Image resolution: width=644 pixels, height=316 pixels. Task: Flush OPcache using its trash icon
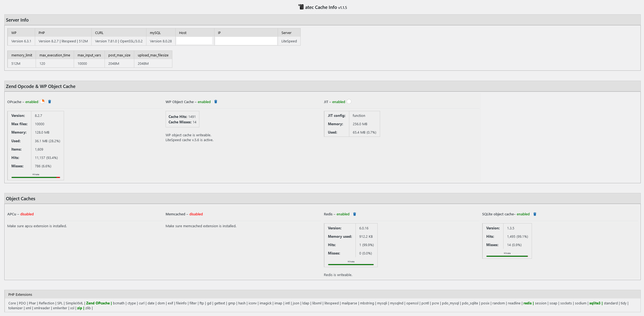click(50, 102)
